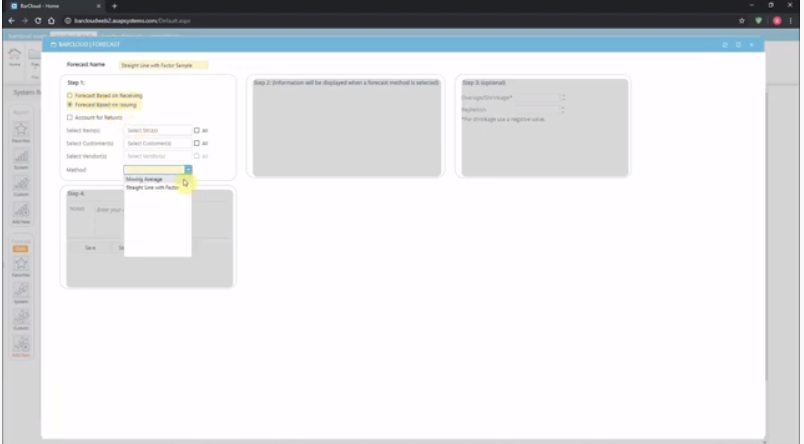
Task: Select Forecast Based on Issuing radio
Action: click(x=70, y=105)
